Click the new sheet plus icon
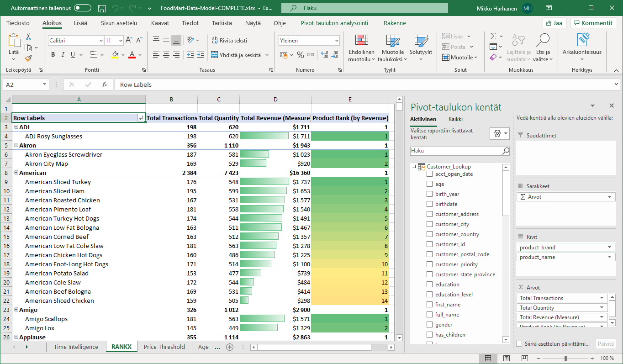Image resolution: width=623 pixels, height=364 pixels. [230, 347]
